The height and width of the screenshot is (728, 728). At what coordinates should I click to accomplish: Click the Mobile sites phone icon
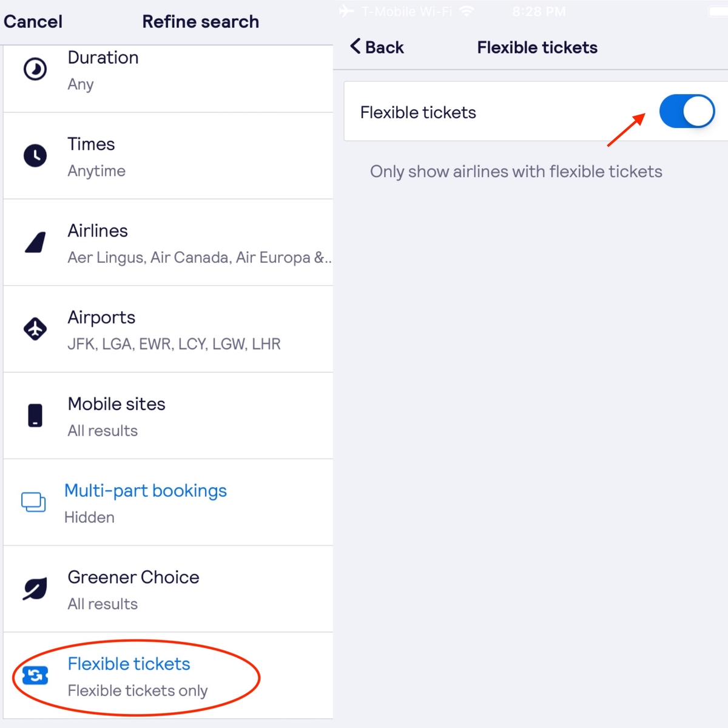pyautogui.click(x=35, y=416)
